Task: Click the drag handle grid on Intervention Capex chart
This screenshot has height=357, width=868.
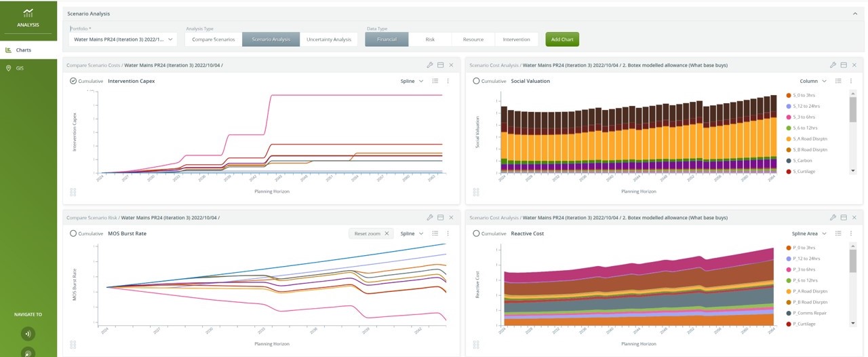Action: [73, 192]
